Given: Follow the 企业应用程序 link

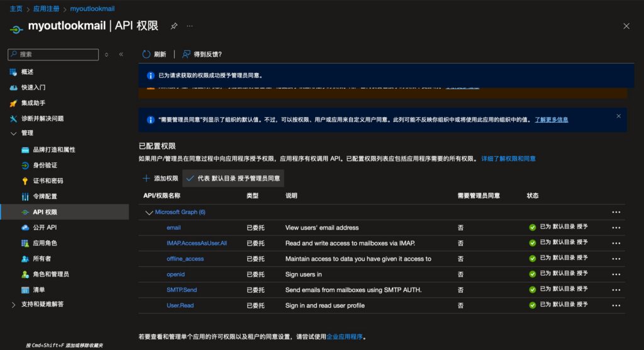Looking at the screenshot, I should [345, 337].
